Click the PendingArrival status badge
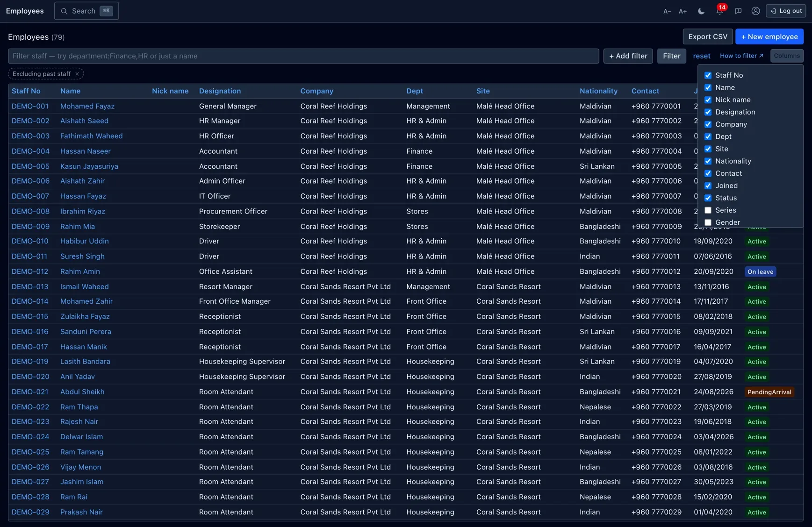This screenshot has width=812, height=527. pyautogui.click(x=769, y=392)
